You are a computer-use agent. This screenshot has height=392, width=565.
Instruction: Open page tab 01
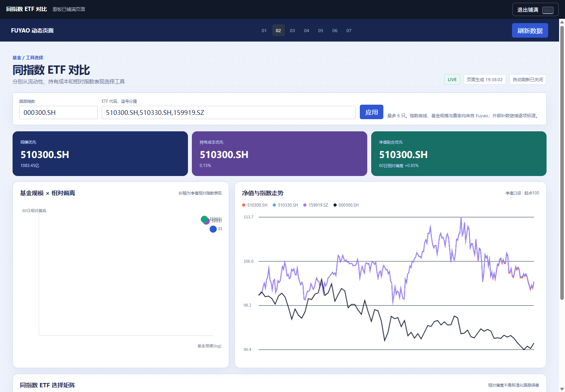[x=264, y=31]
